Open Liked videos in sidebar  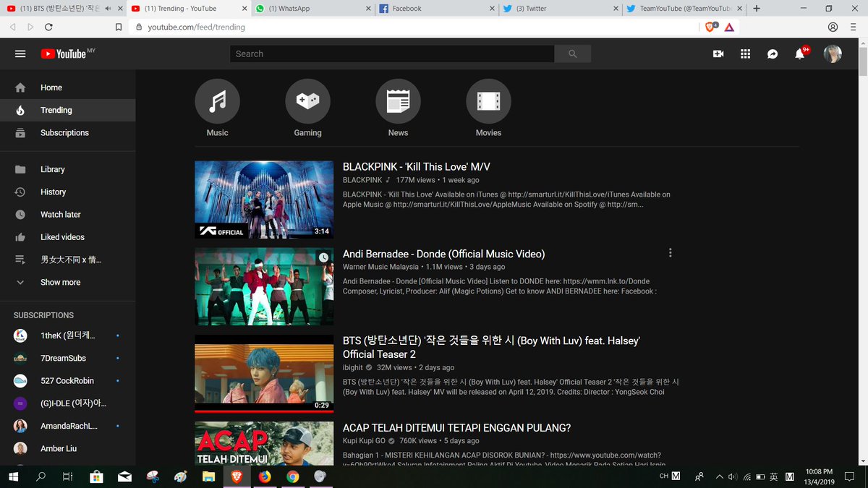pyautogui.click(x=67, y=237)
